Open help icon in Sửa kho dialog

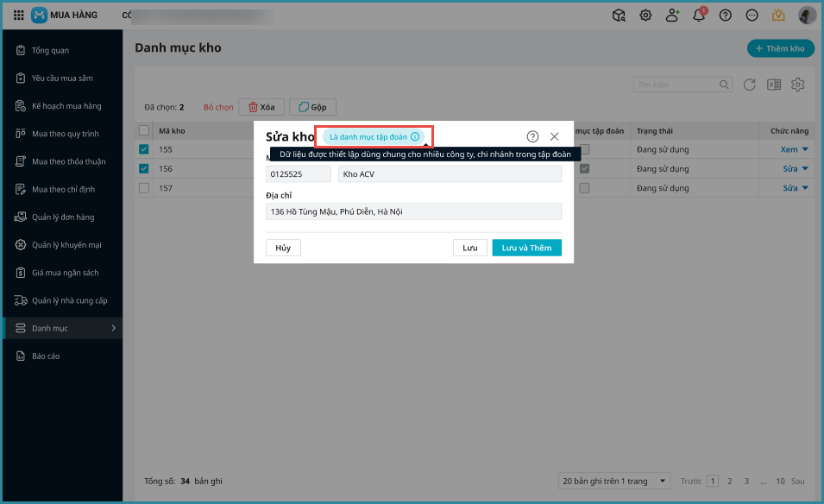click(x=532, y=136)
